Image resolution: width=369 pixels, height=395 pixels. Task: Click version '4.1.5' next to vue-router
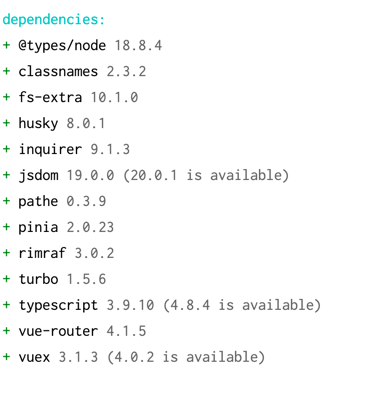[126, 331]
